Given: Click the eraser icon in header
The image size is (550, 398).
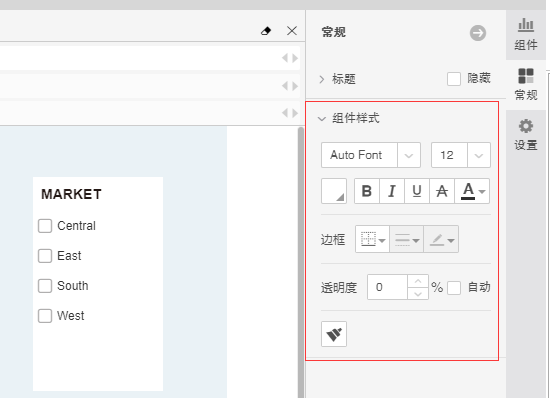Looking at the screenshot, I should (x=266, y=31).
